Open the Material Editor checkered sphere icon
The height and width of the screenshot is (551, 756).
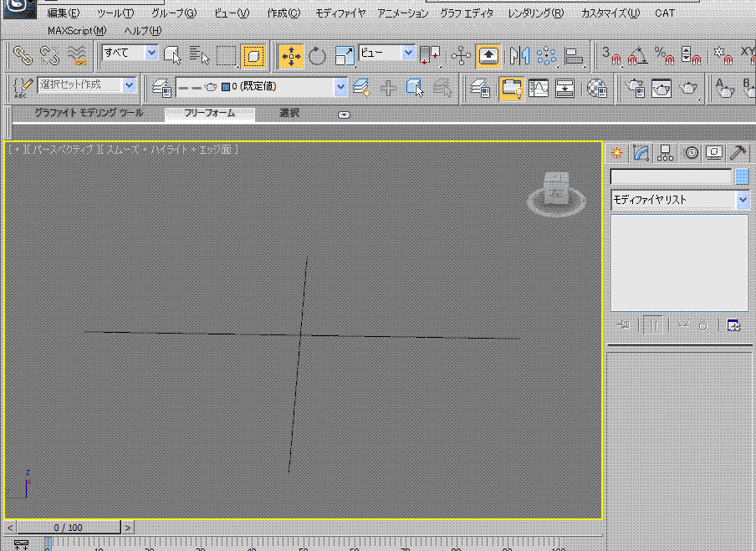click(x=596, y=88)
